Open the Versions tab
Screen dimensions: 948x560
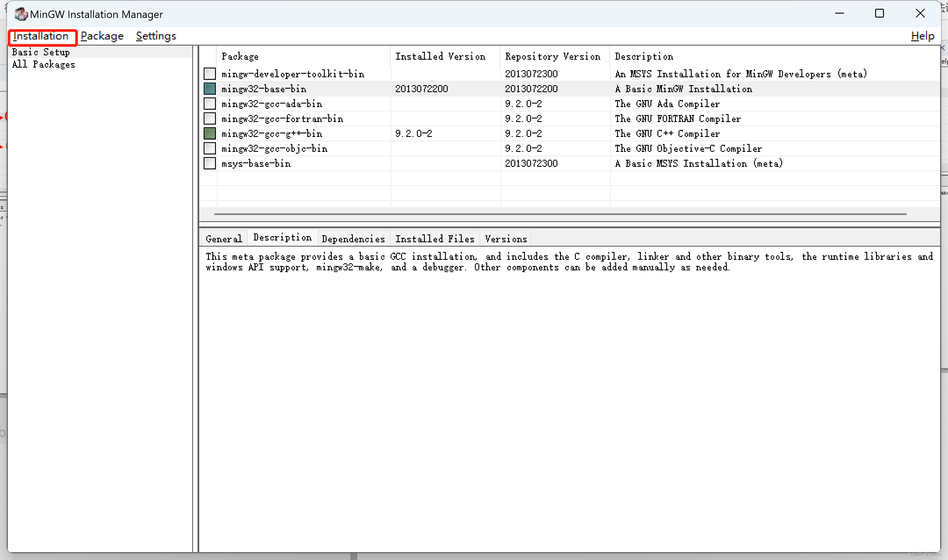click(506, 239)
